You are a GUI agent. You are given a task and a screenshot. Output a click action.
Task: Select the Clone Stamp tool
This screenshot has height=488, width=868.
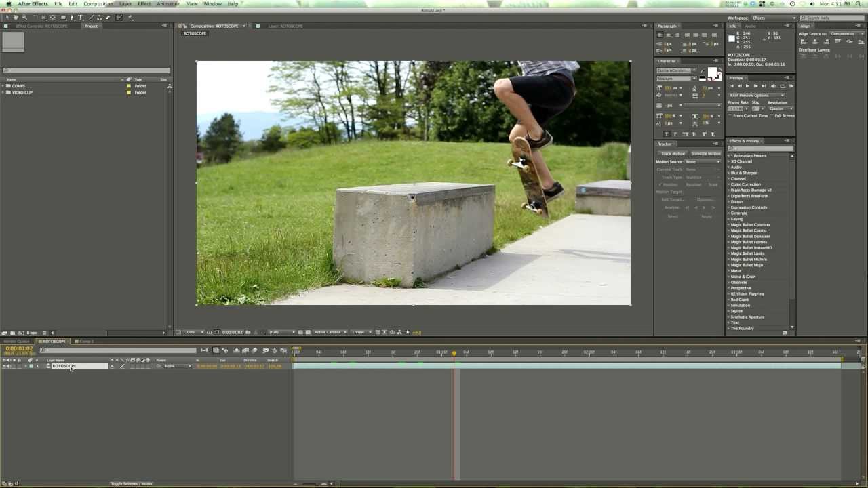99,17
